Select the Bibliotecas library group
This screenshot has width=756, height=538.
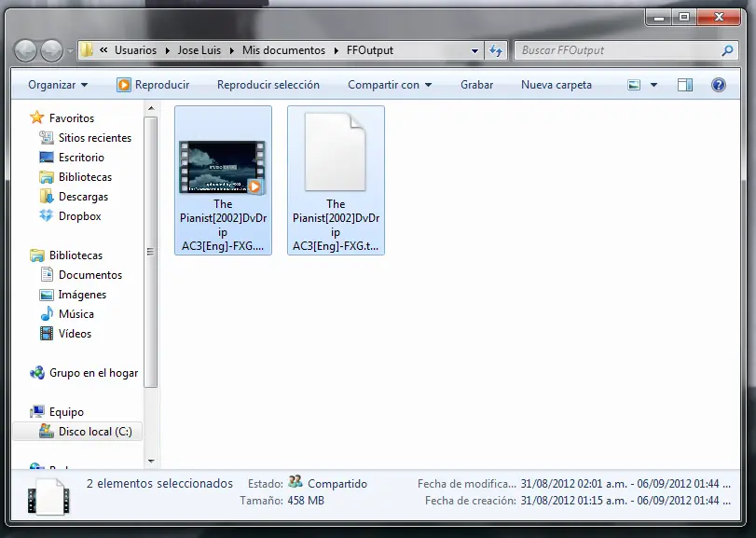click(x=76, y=255)
